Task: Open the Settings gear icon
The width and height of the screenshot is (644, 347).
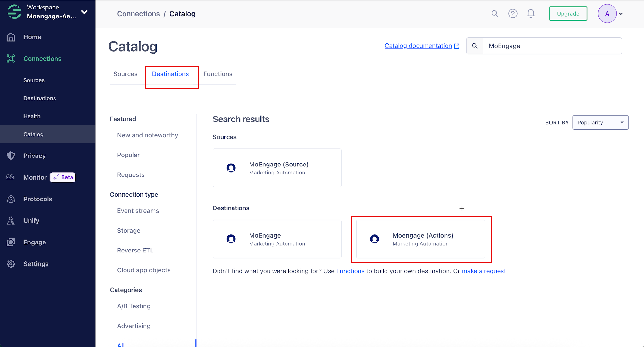Action: tap(11, 264)
